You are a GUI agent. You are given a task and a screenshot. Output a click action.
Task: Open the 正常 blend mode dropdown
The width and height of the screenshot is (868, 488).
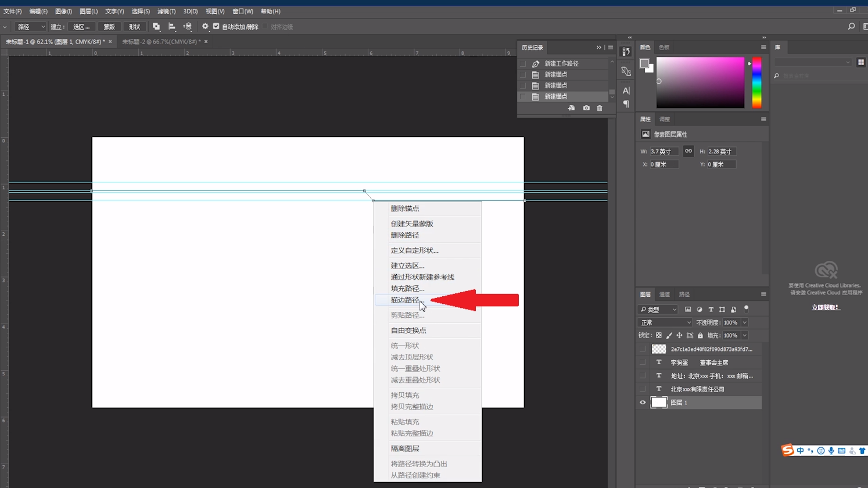pyautogui.click(x=665, y=323)
